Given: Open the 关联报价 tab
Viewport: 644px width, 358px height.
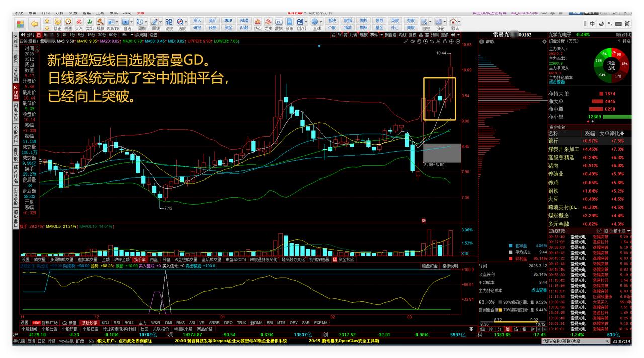Looking at the screenshot, I should [x=161, y=329].
